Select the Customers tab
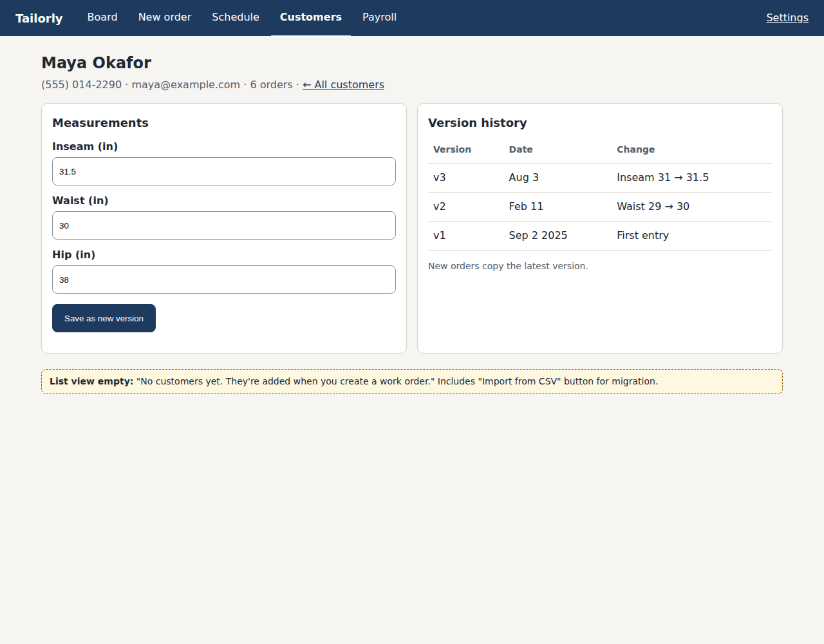Screen dimensions: 824x644 [x=311, y=17]
